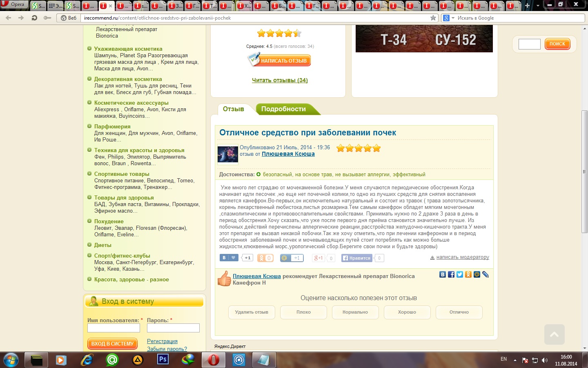Image resolution: width=588 pixels, height=368 pixels.
Task: Share via small Mail.ru icon
Action: pyautogui.click(x=477, y=274)
